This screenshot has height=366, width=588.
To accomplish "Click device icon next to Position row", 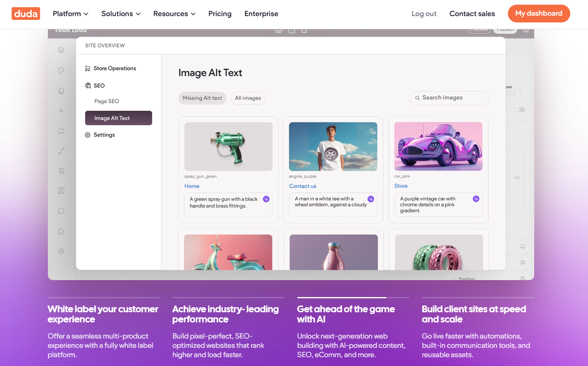I will 522,278.
